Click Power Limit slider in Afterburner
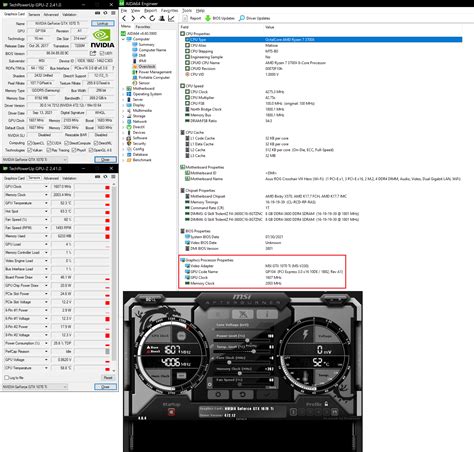Image resolution: width=474 pixels, height=452 pixels. (x=242, y=341)
